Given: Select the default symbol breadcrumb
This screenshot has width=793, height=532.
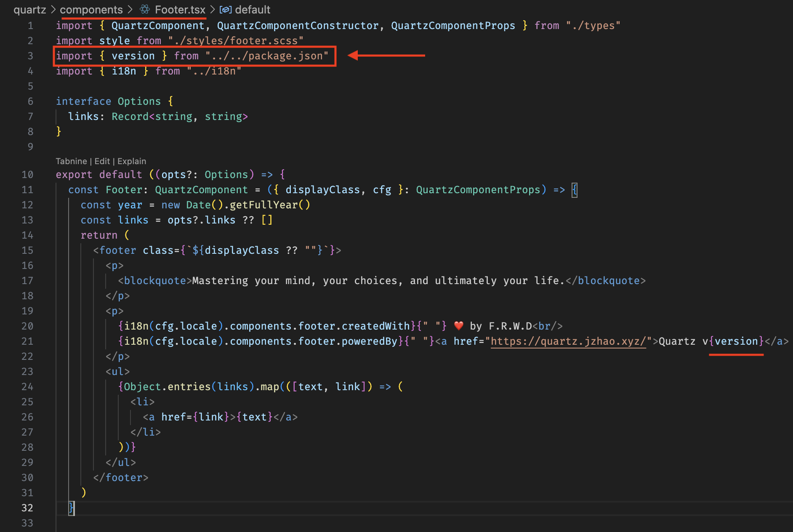Looking at the screenshot, I should pos(253,9).
